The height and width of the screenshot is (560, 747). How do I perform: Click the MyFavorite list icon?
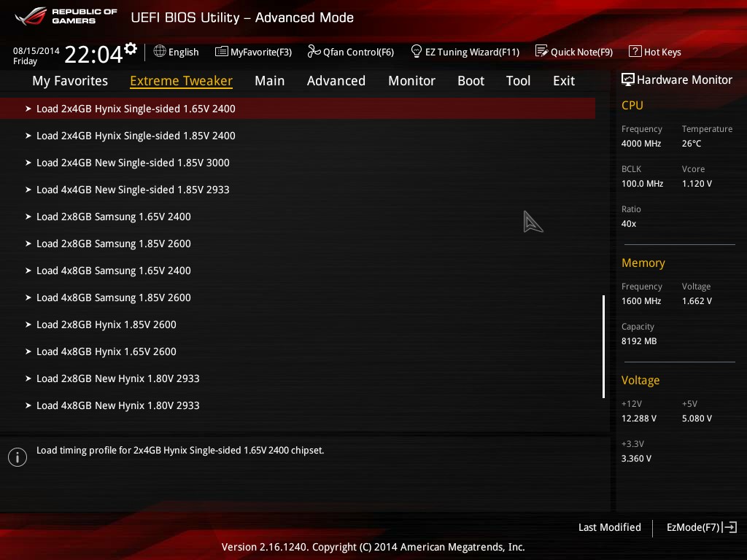[x=222, y=52]
